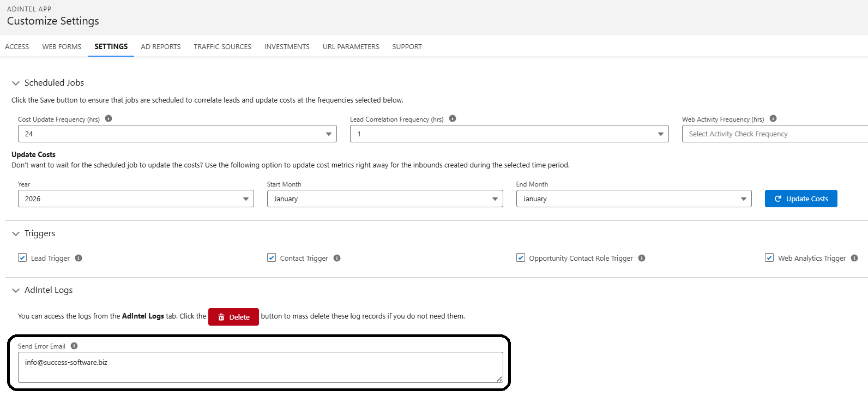Click the Update Costs button

[801, 199]
